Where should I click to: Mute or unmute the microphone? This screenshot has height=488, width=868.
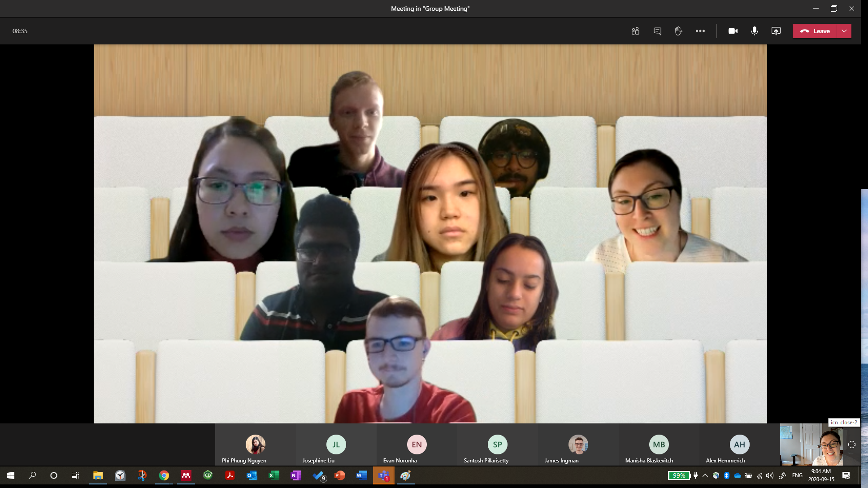click(755, 31)
